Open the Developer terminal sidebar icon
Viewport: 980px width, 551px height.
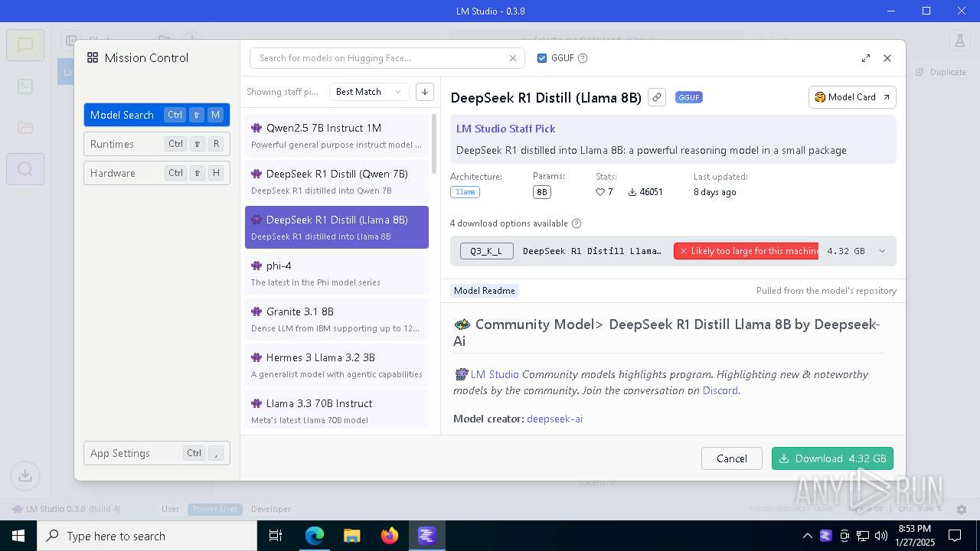click(25, 86)
